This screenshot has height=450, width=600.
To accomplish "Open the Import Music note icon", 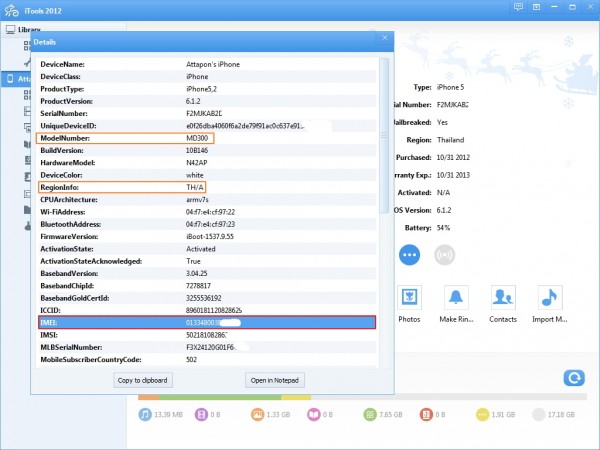I will [x=550, y=297].
